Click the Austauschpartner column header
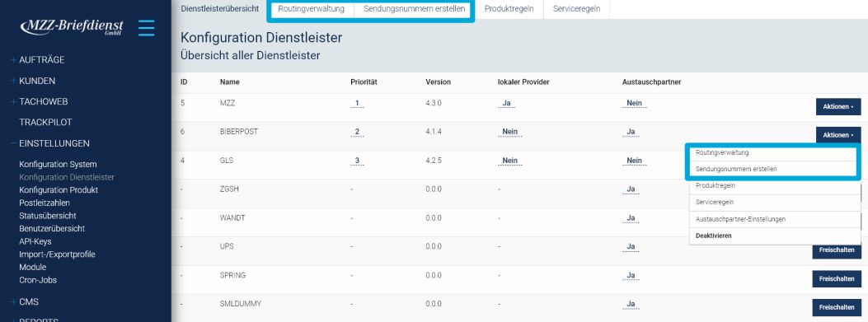The height and width of the screenshot is (322, 868). [x=651, y=82]
